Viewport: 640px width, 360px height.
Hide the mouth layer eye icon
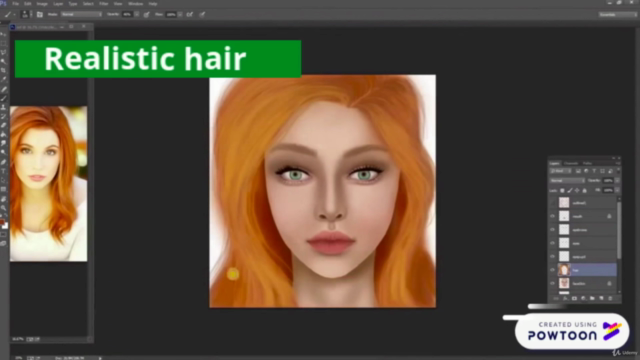(x=553, y=216)
